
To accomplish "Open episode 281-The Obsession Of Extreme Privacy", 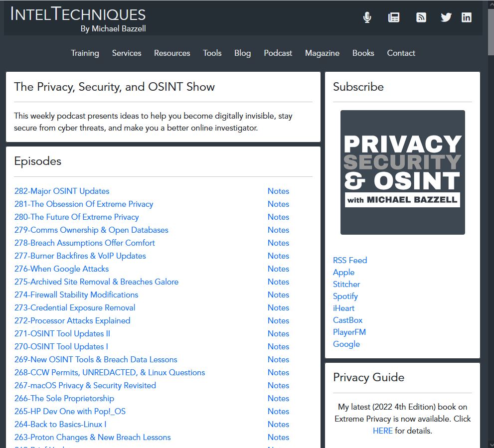I will pyautogui.click(x=84, y=204).
